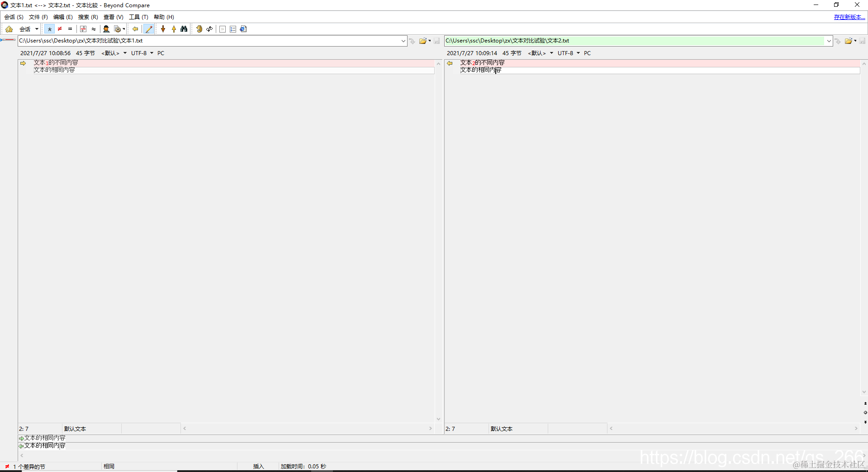Click the left pane copy-right arrow marker
The width and height of the screenshot is (868, 472).
click(23, 63)
